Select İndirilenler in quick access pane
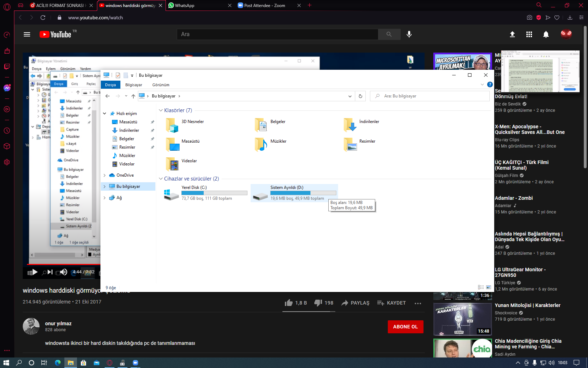This screenshot has height=368, width=588. tap(129, 130)
